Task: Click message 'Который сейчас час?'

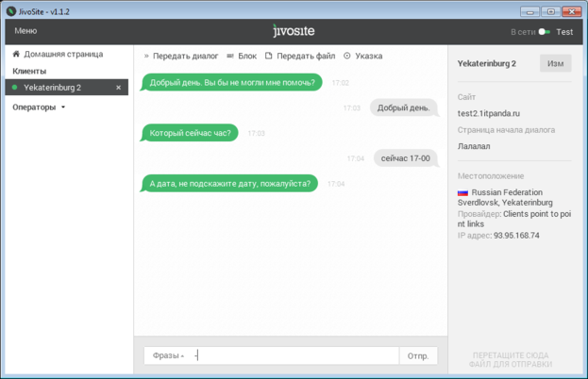Action: click(190, 133)
